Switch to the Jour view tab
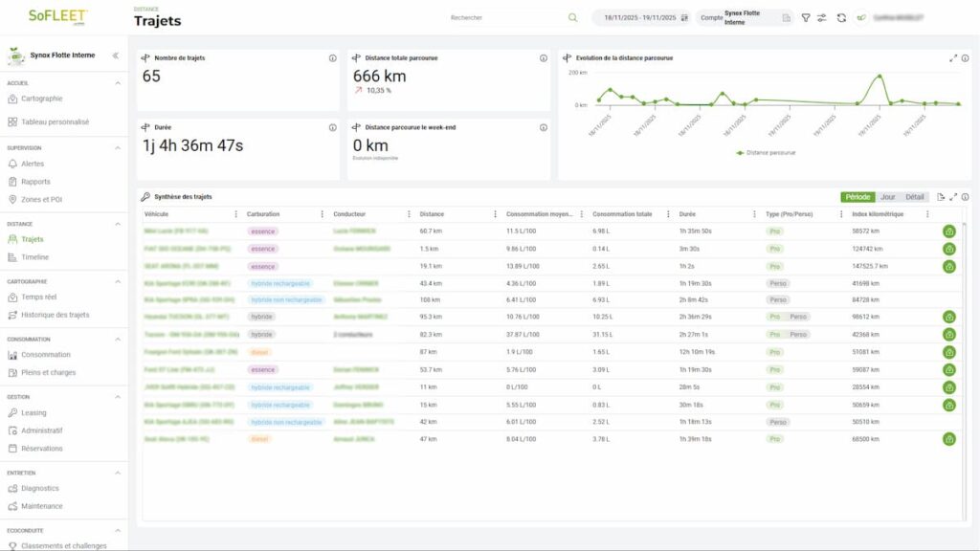Viewport: 980px width, 551px height. [x=887, y=197]
